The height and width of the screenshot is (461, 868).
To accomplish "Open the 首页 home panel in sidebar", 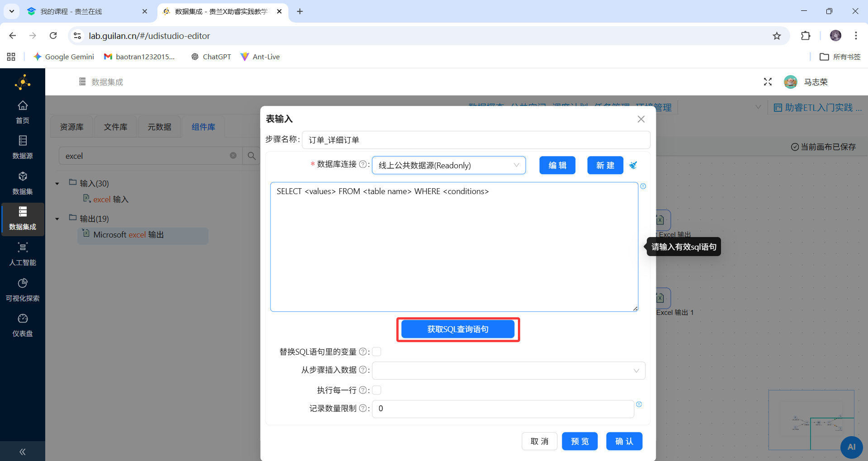I will pos(23,111).
